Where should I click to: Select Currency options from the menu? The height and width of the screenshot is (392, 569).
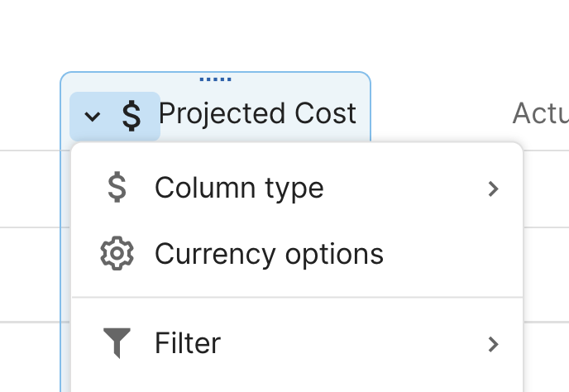point(269,254)
